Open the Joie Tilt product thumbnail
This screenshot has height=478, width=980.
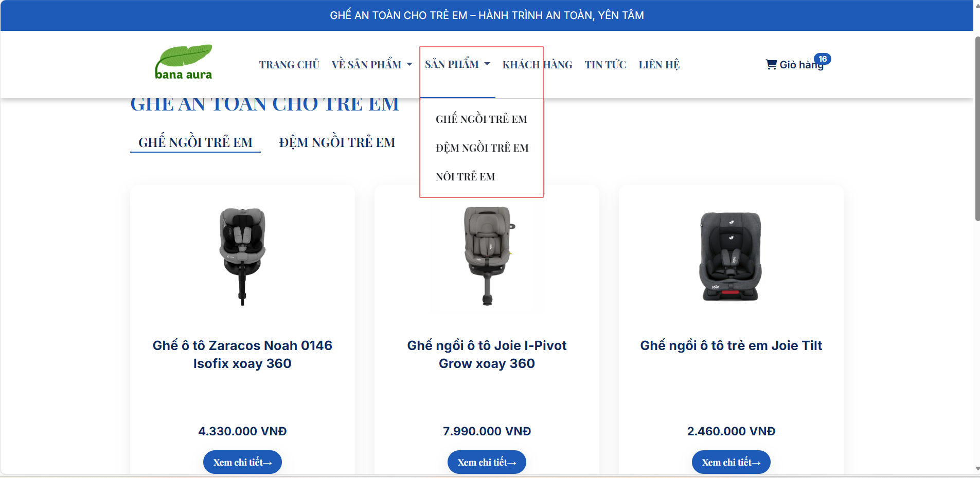730,256
